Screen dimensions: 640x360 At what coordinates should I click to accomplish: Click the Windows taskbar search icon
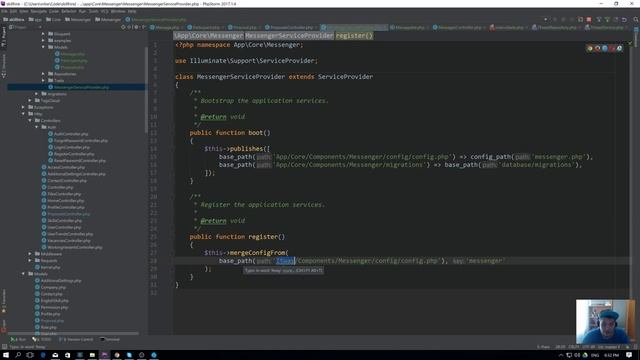pos(18,355)
